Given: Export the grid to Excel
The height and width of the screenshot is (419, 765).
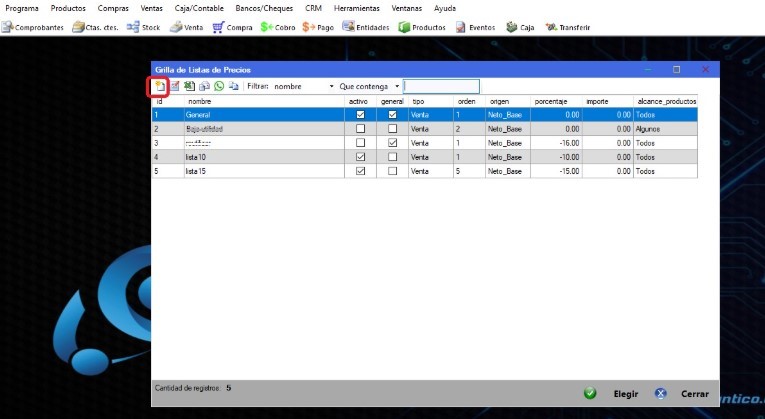Looking at the screenshot, I should point(189,86).
